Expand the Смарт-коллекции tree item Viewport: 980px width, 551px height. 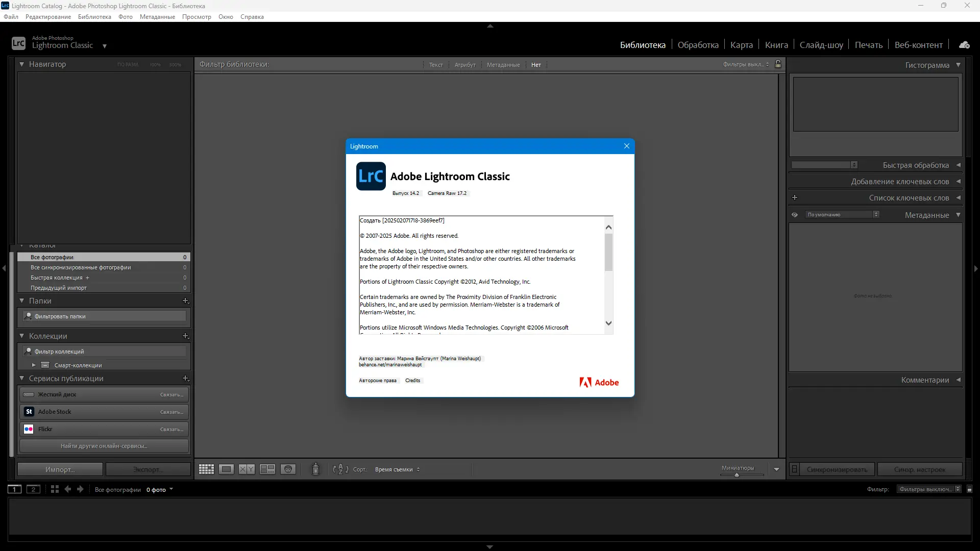[34, 365]
